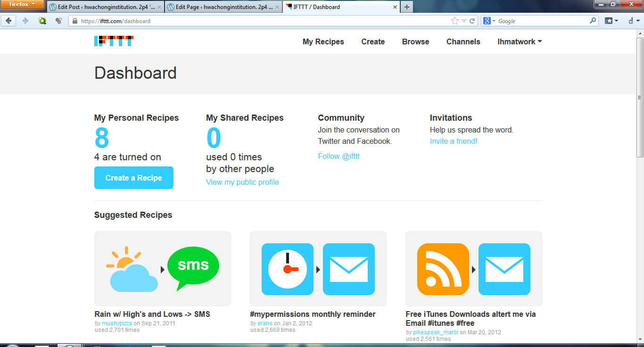The height and width of the screenshot is (347, 644).
Task: Select the IFTTT / Dashboard tab
Action: 341,7
